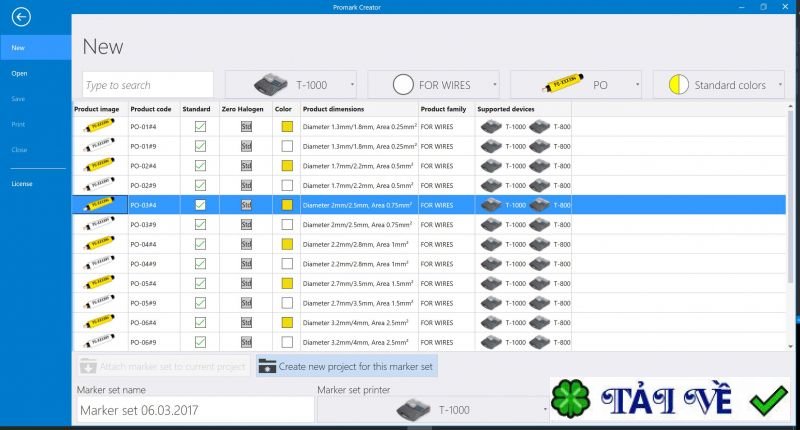Click the T-1000 printer icon in PO-04#9 row
This screenshot has width=800, height=430.
[x=491, y=264]
